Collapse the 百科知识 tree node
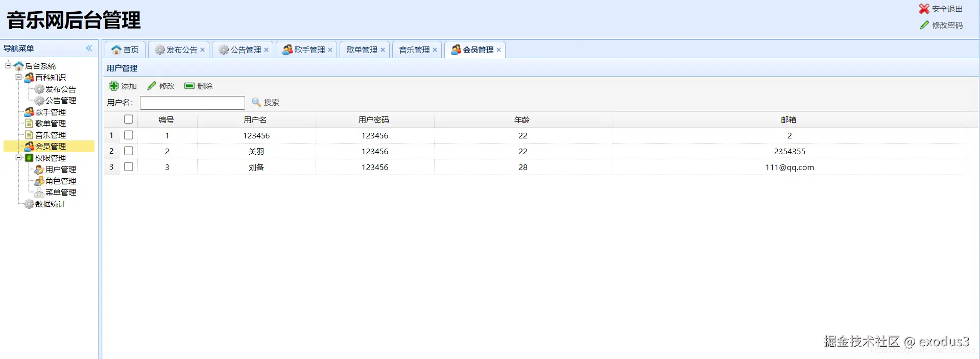 pos(18,77)
